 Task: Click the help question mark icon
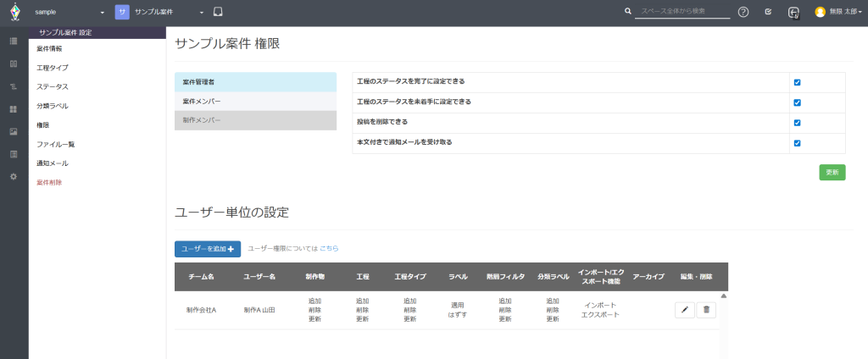pos(743,12)
